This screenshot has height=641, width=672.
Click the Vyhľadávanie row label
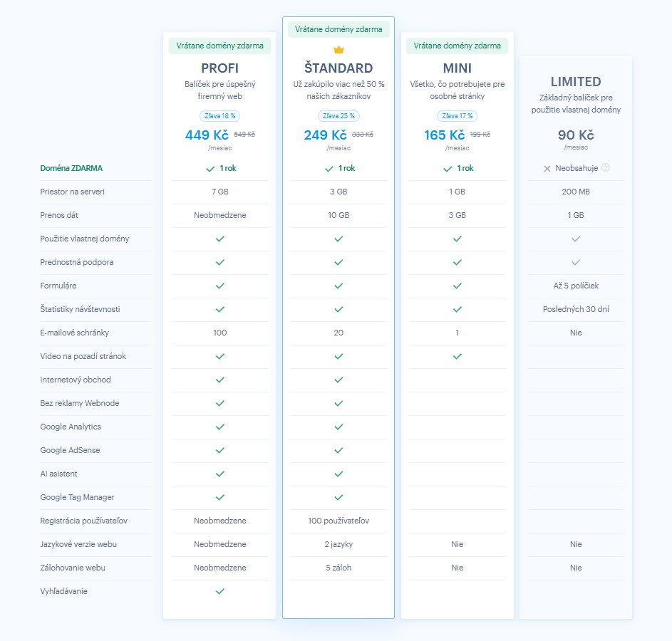64,591
